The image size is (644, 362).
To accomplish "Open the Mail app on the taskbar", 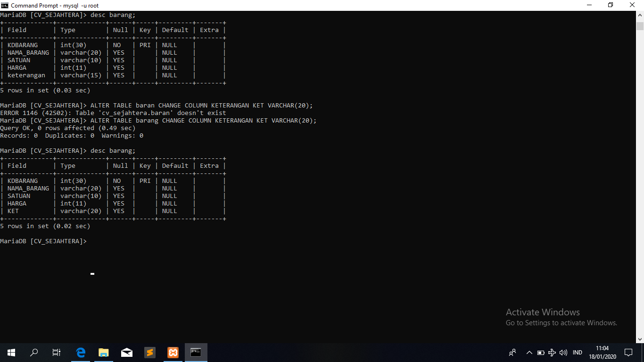I will (x=127, y=352).
